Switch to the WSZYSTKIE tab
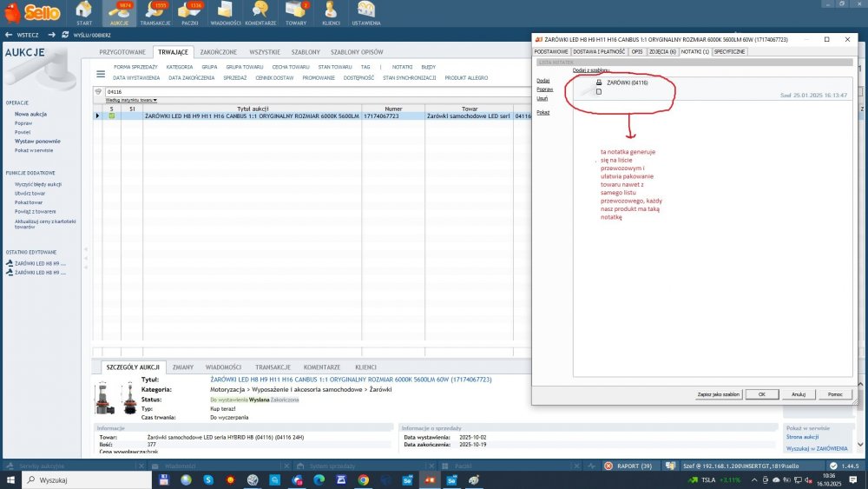Viewport: 868px width, 489px height. click(x=265, y=52)
